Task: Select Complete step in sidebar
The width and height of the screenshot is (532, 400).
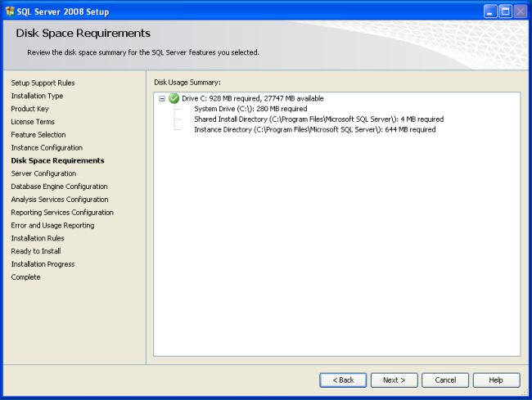Action: [26, 277]
